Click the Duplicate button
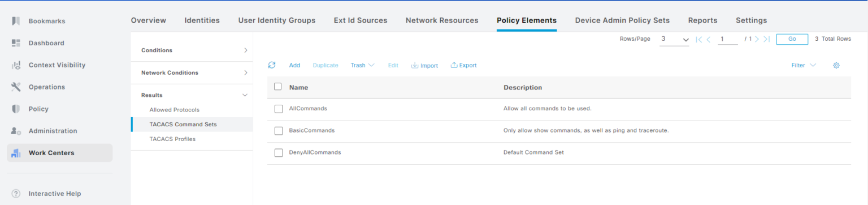The image size is (868, 205). click(325, 65)
